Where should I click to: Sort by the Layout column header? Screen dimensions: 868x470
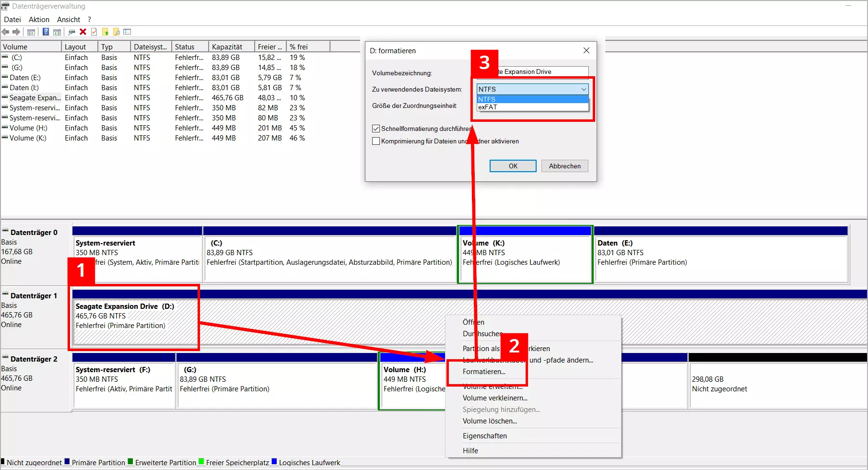pos(80,47)
